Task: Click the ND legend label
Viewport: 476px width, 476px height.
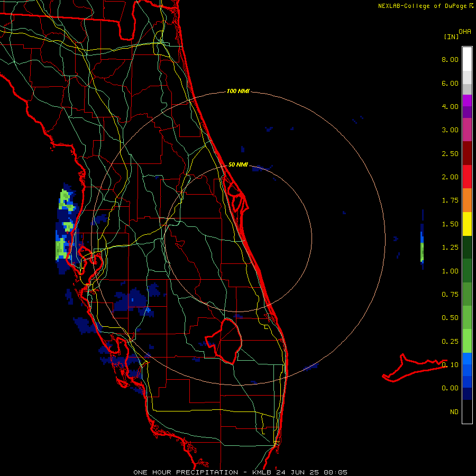Action: click(x=454, y=412)
